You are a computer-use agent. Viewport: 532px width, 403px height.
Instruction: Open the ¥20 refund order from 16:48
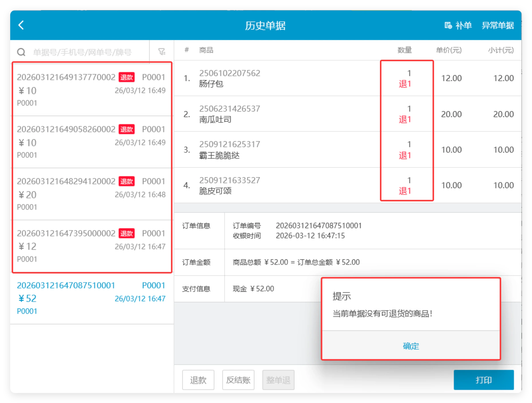click(92, 194)
